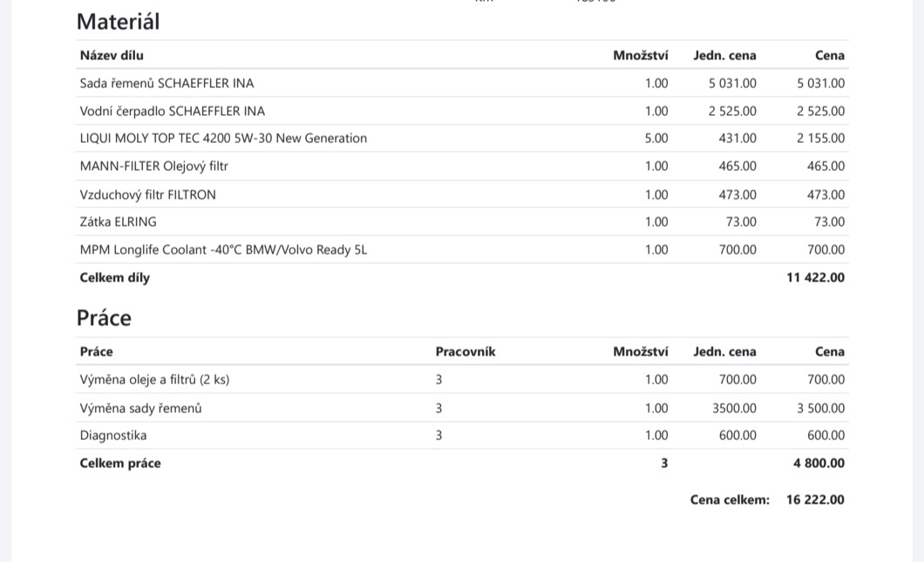The width and height of the screenshot is (924, 562).
Task: Click the Vodní čerpadlo SCHAEFFLER INA item
Action: [173, 112]
